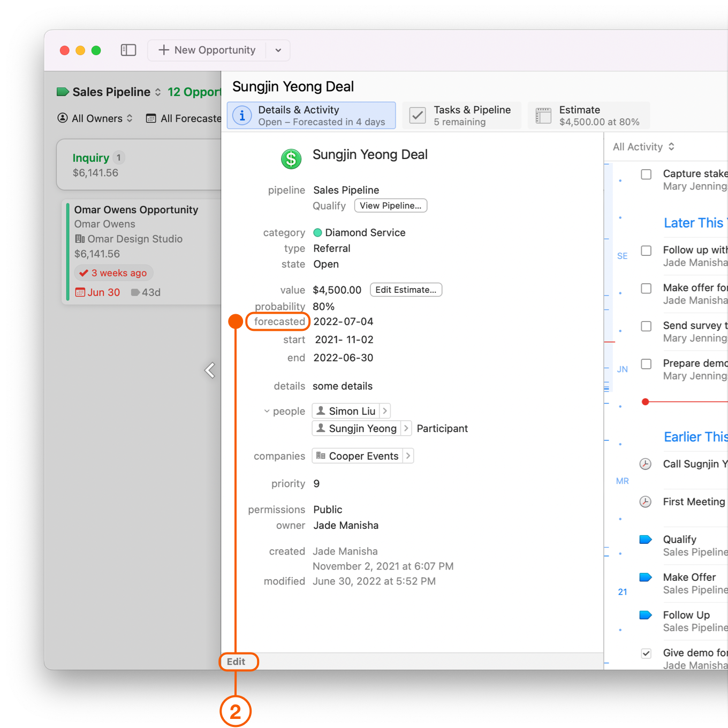Uncheck the Give demo for task checkbox
Image resolution: width=728 pixels, height=728 pixels.
(646, 653)
